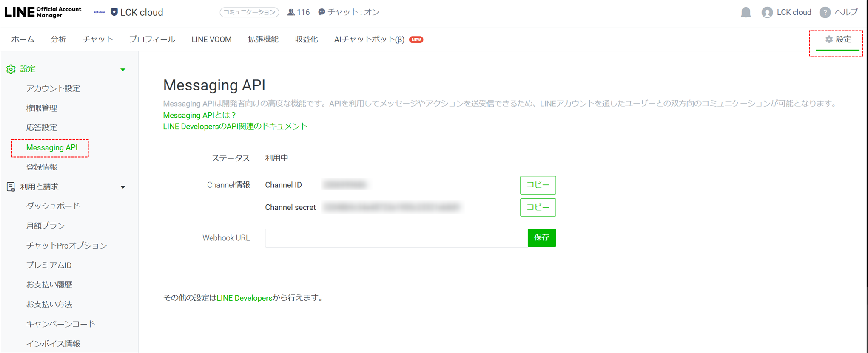Select the 設定 tab in top bar
The width and height of the screenshot is (868, 353).
pos(838,40)
